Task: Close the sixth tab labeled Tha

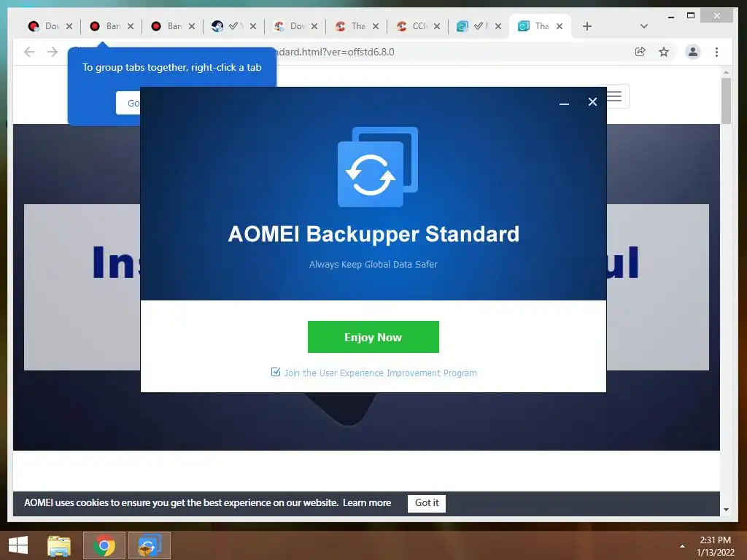Action: click(x=376, y=26)
